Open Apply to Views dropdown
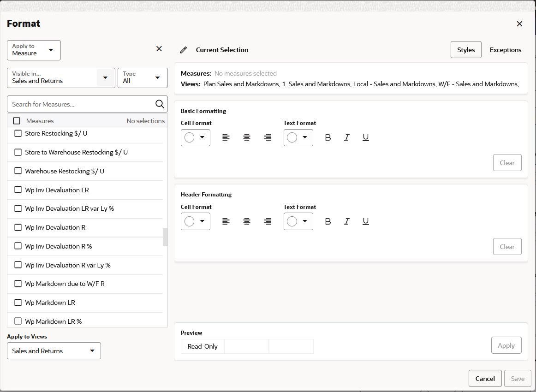Viewport: 536px width, 392px height. (54, 350)
